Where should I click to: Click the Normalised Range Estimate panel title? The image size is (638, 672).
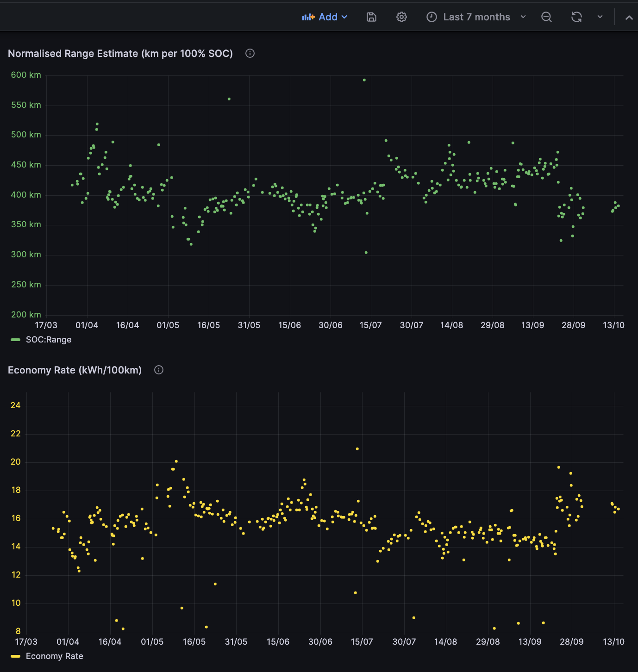(120, 53)
